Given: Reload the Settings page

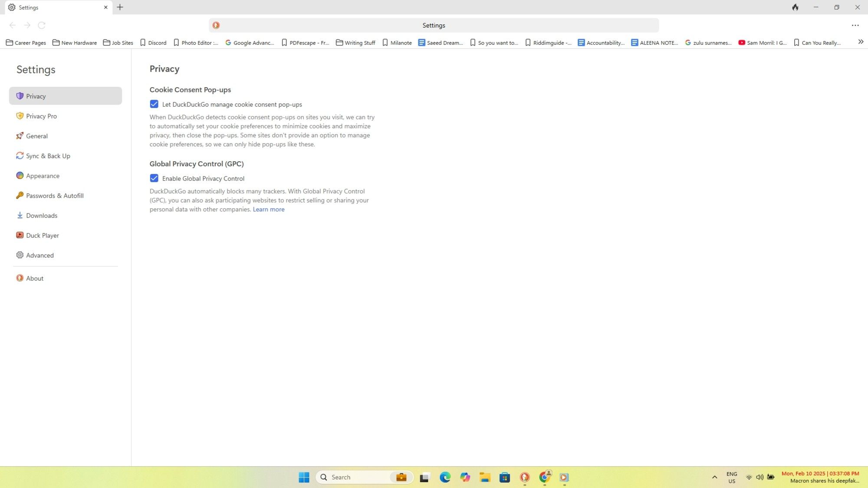Looking at the screenshot, I should 42,25.
